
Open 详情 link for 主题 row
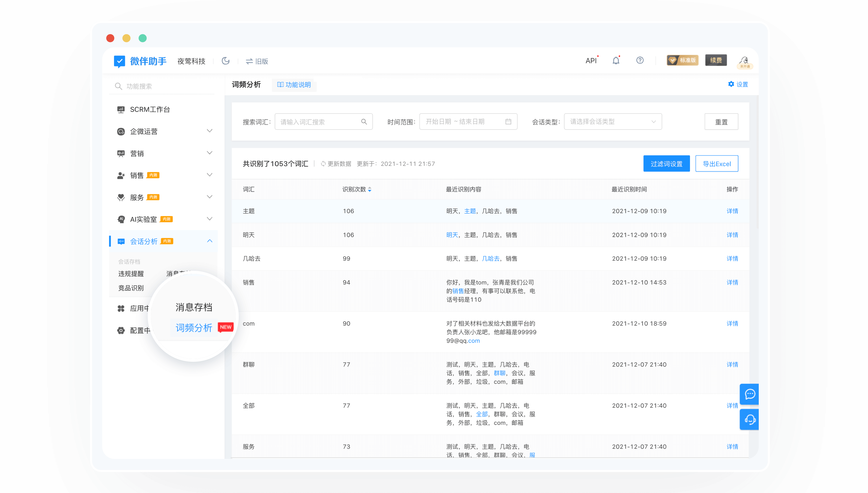[732, 211]
